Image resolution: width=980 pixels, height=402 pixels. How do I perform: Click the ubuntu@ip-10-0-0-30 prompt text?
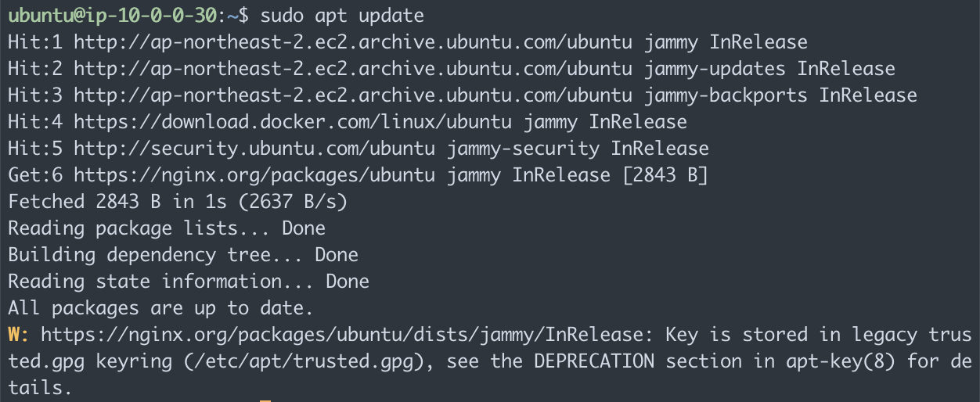111,15
